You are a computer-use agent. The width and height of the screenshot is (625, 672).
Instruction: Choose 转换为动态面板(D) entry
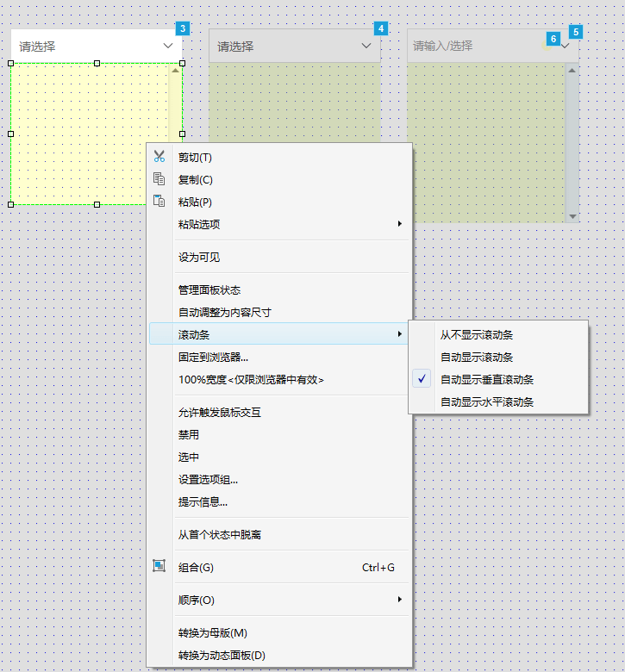point(279,655)
